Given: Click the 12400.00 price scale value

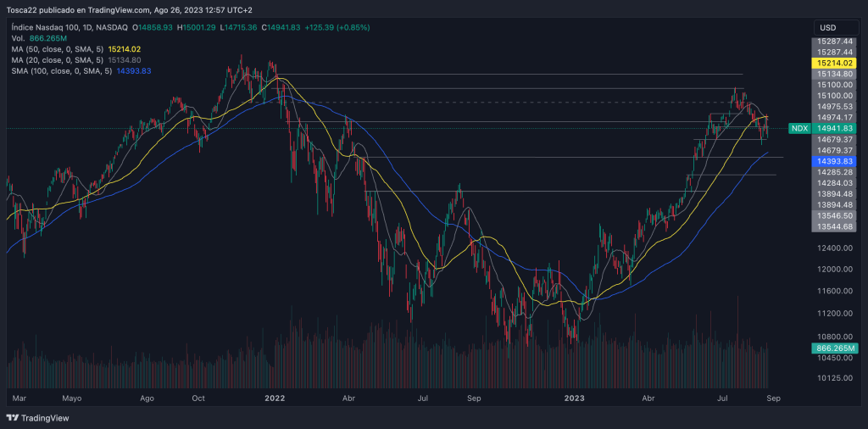Looking at the screenshot, I should (836, 248).
